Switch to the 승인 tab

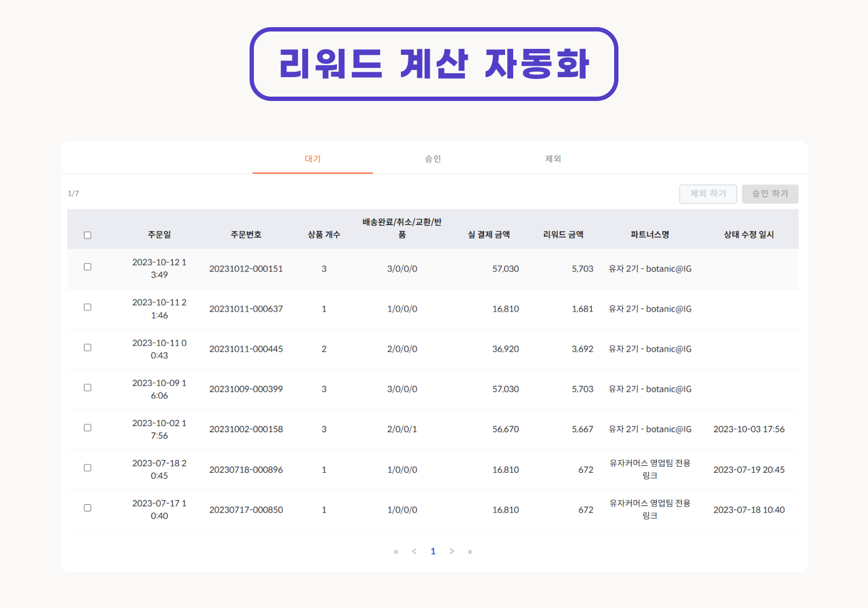click(x=433, y=158)
